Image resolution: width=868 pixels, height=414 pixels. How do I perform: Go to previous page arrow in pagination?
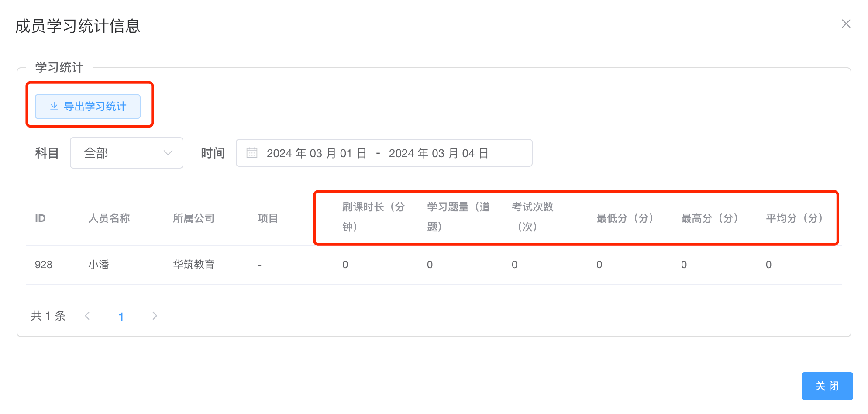point(87,316)
